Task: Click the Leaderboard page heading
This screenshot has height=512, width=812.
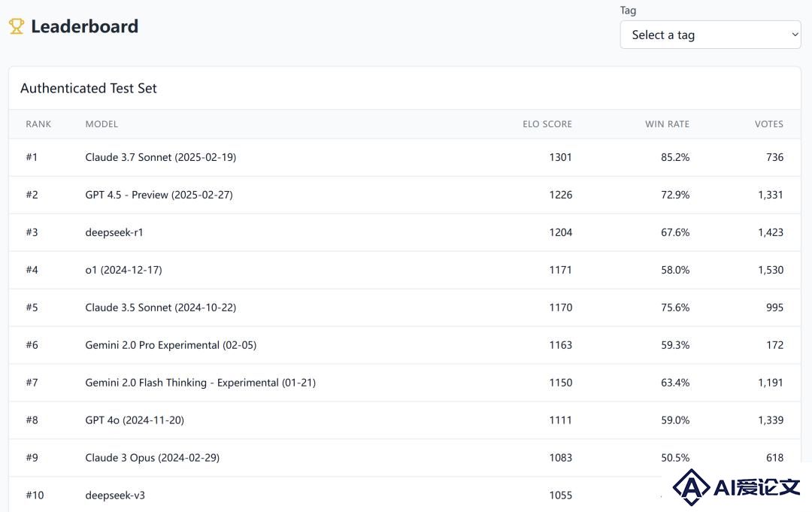Action: 84,26
